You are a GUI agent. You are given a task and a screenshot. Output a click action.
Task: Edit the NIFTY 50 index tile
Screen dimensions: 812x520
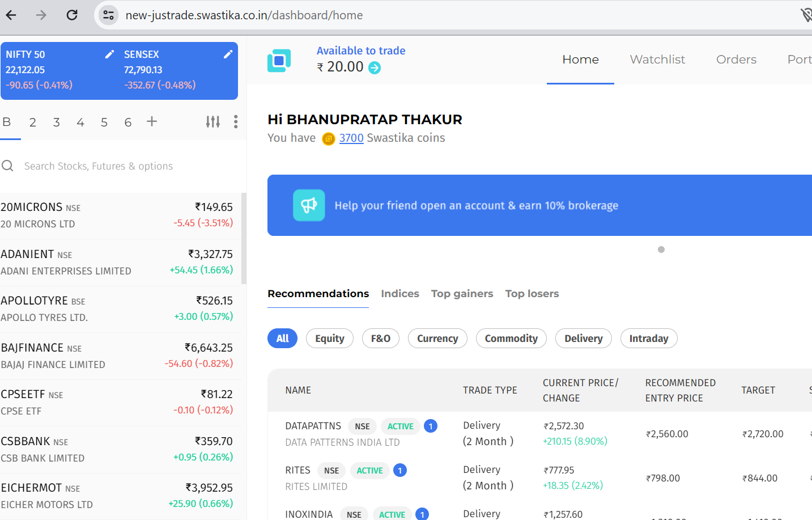(x=109, y=54)
